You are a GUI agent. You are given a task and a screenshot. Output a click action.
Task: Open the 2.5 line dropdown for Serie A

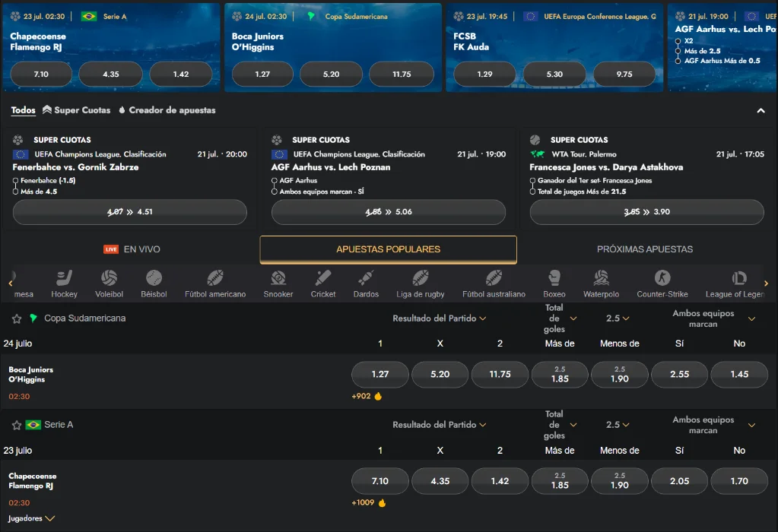(618, 425)
